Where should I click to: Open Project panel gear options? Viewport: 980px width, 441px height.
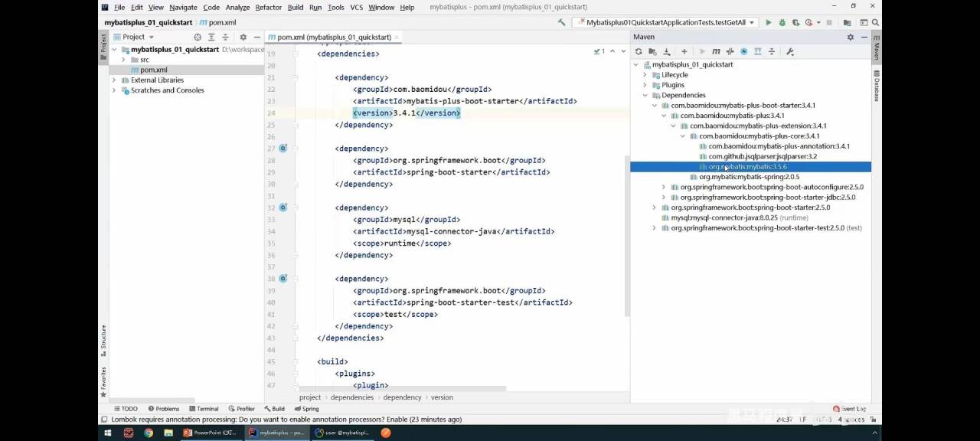pos(243,37)
